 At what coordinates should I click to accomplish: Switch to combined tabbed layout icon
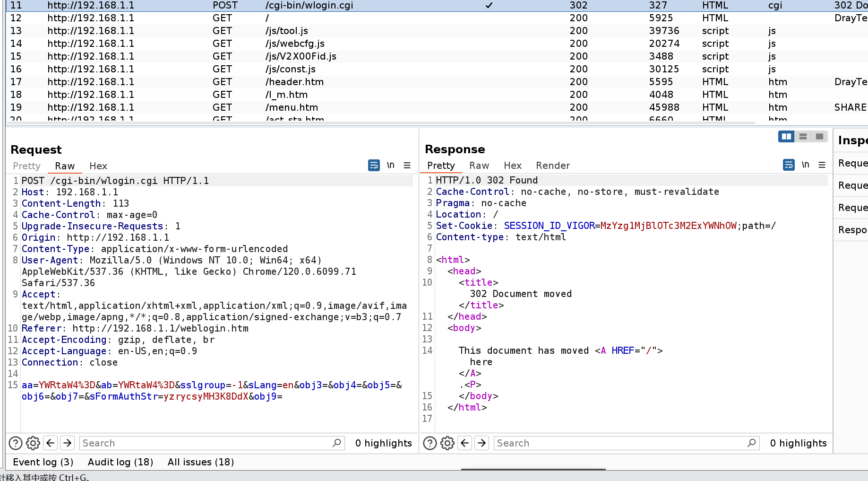tap(819, 137)
